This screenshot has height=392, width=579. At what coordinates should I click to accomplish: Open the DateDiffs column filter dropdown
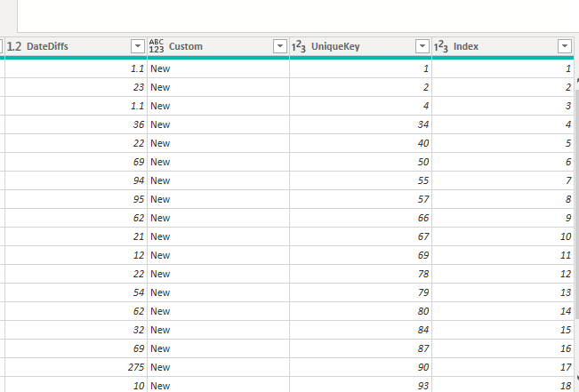click(x=137, y=46)
